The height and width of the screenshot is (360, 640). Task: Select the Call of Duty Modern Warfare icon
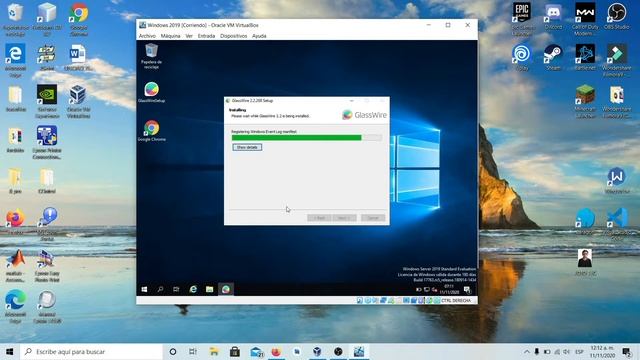pos(585,19)
